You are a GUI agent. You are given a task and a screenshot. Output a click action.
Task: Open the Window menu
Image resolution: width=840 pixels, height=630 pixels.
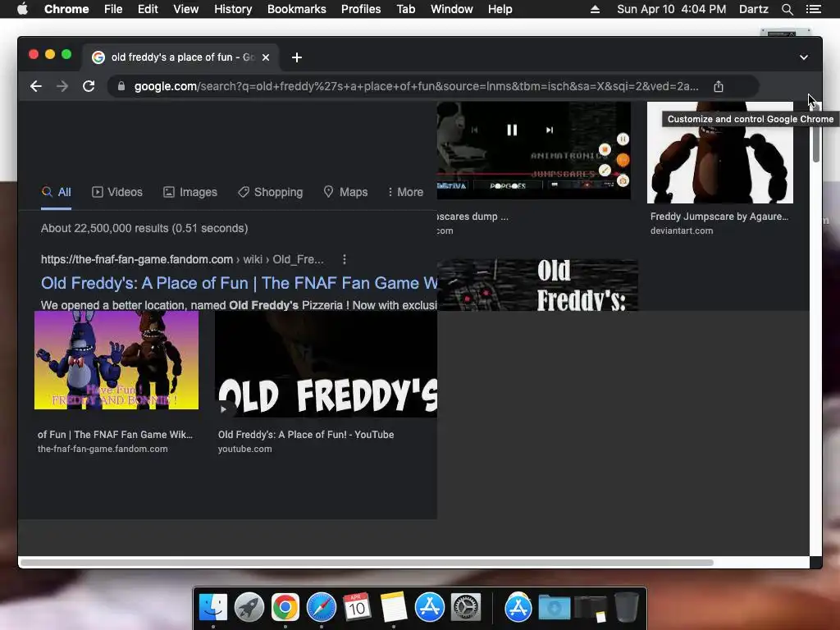452,9
